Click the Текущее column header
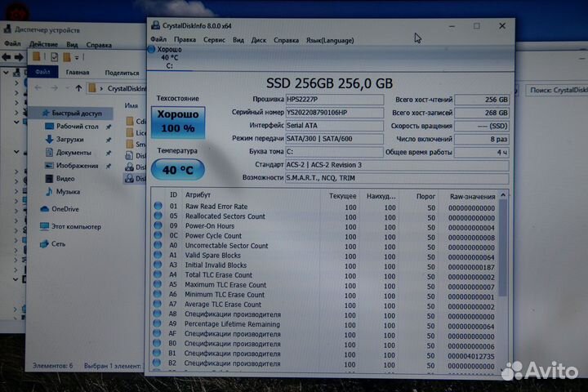The height and width of the screenshot is (392, 588). click(342, 196)
